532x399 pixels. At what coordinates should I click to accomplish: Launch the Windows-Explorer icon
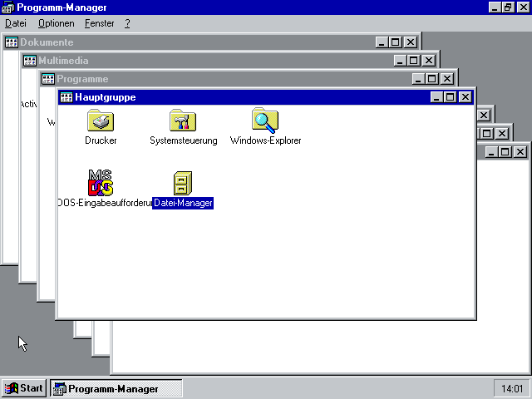265,121
